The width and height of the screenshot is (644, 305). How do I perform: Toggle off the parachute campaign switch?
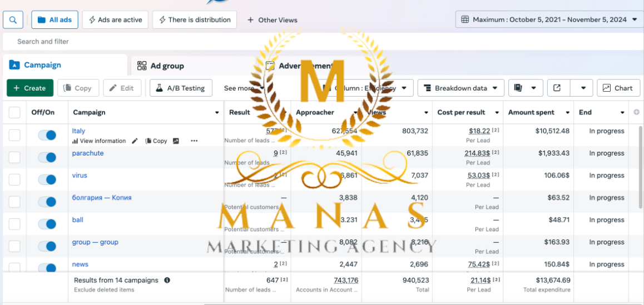point(47,158)
